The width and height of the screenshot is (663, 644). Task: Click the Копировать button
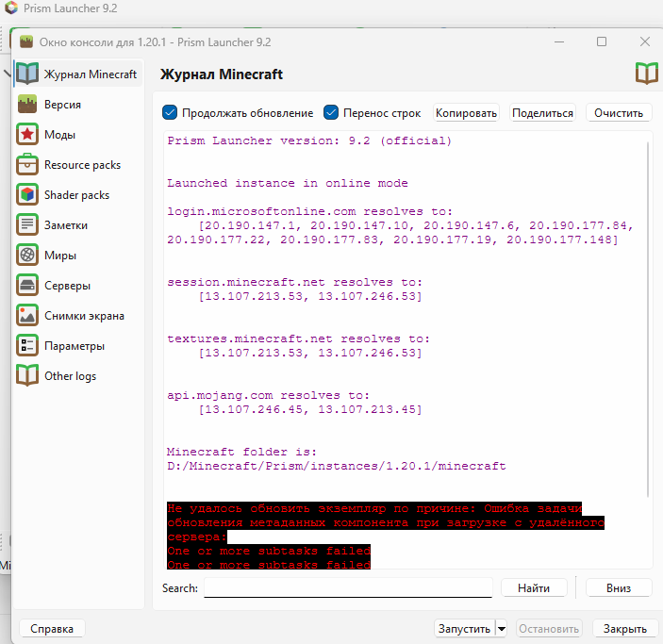[466, 113]
